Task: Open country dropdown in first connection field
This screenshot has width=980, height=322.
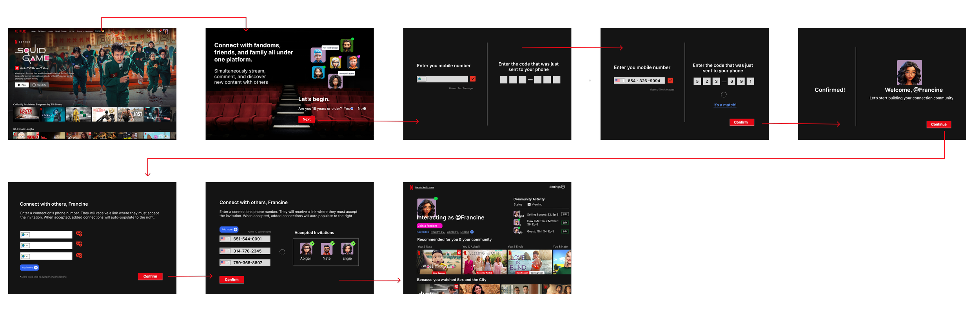Action: point(25,235)
